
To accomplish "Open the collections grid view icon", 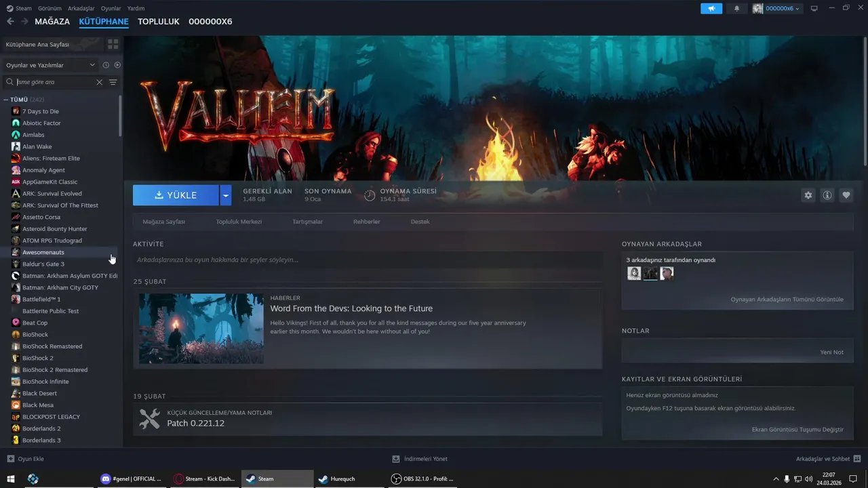I will [x=113, y=44].
